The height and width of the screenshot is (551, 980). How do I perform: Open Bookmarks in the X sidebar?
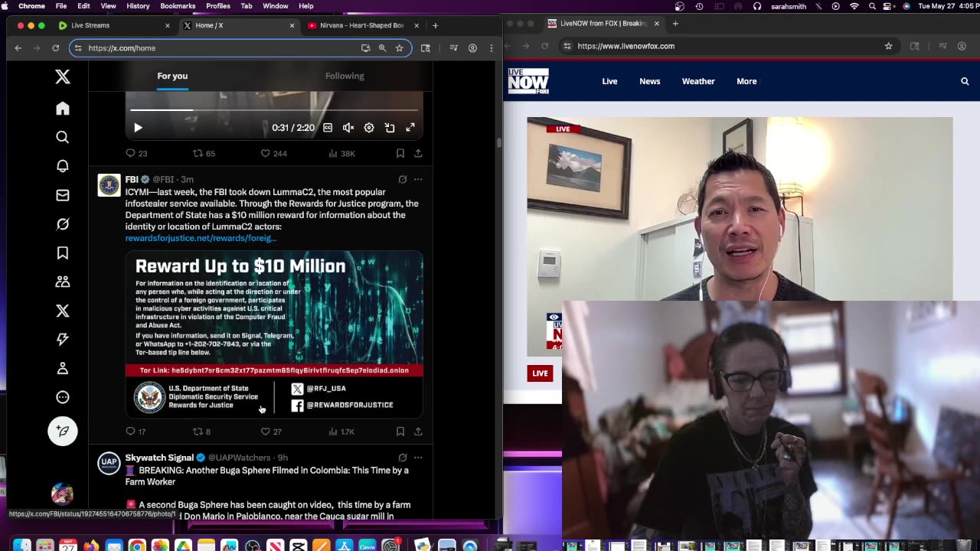tap(63, 253)
